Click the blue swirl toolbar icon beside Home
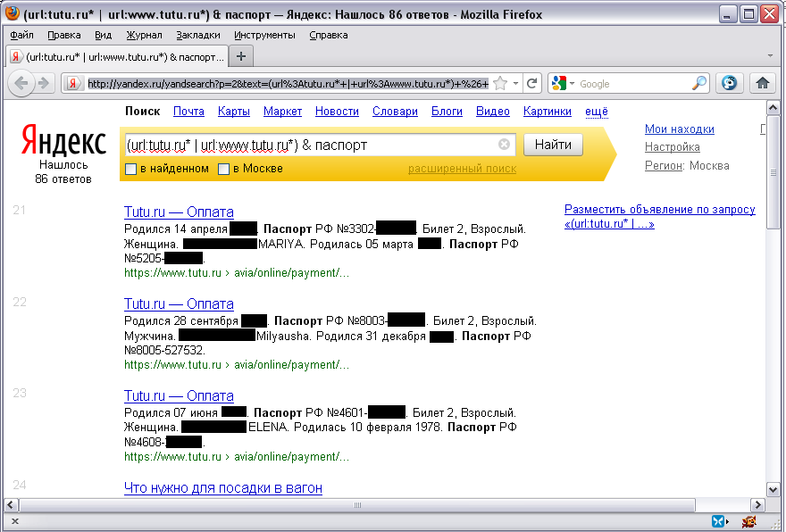786x532 pixels. (729, 83)
